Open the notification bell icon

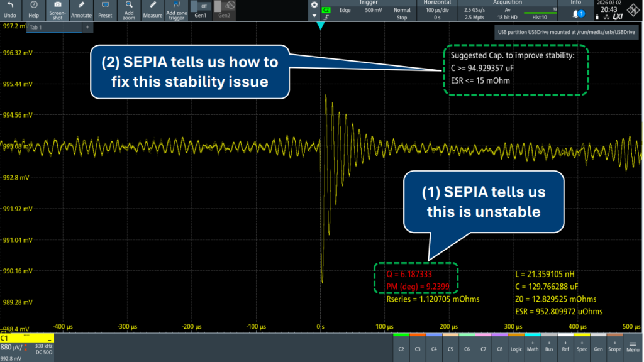[x=575, y=14]
